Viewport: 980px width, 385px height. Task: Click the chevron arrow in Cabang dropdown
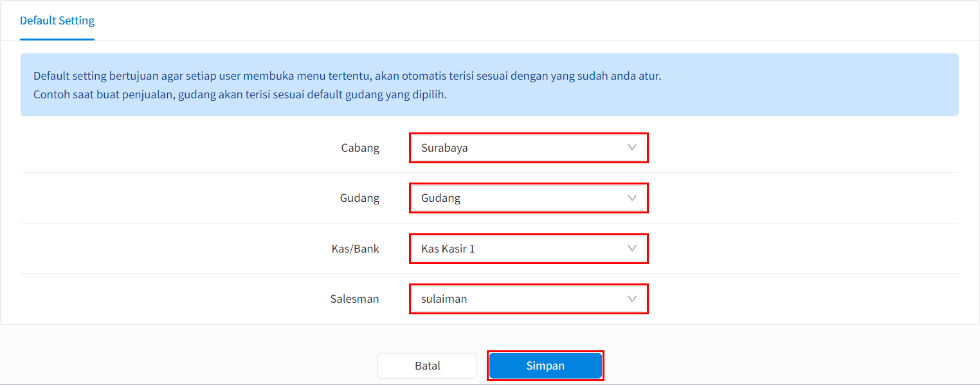point(631,147)
